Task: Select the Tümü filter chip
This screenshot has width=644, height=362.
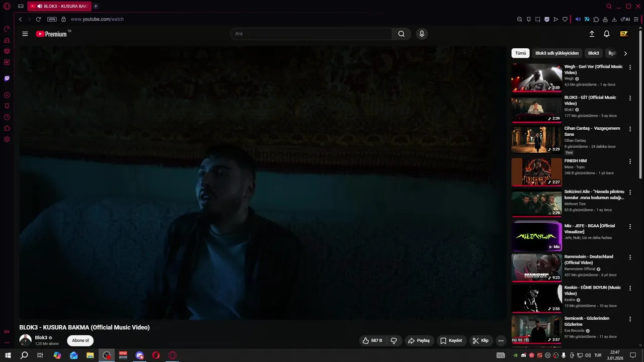Action: 520,53
